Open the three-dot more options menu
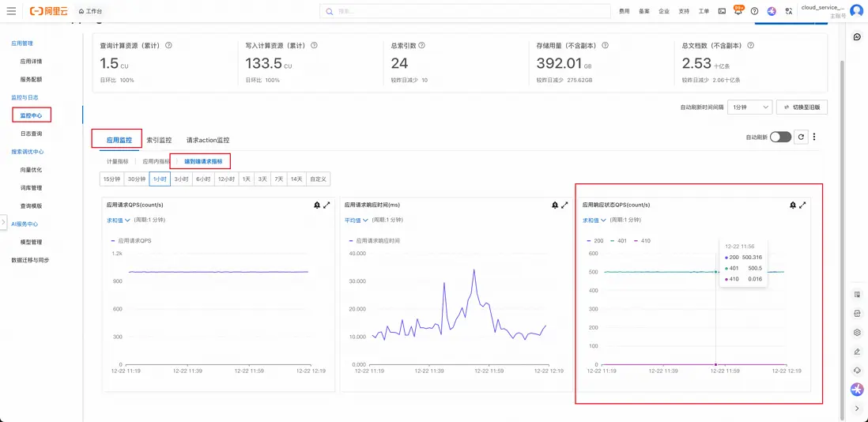Viewport: 868px width, 422px height. tap(814, 137)
